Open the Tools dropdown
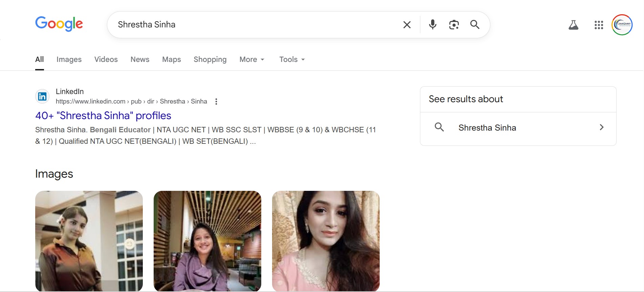Screen dimensions: 644x292 292,60
